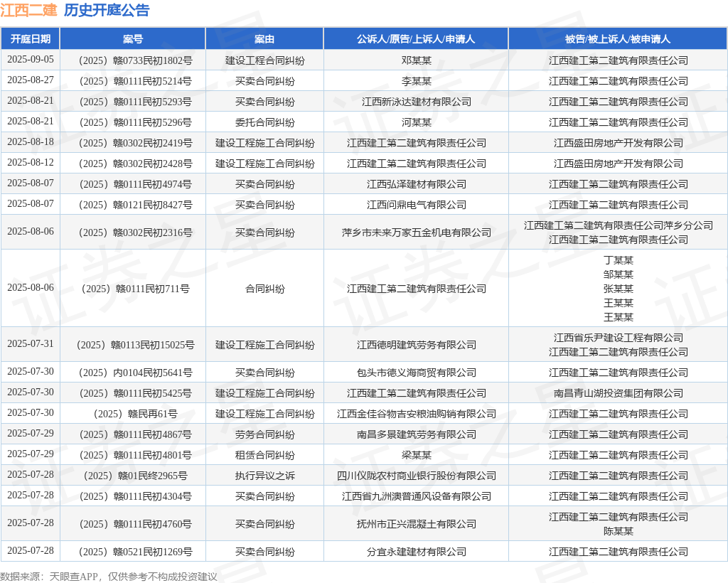Click case number 赣0733民初1802号
This screenshot has width=728, height=583.
pyautogui.click(x=136, y=60)
